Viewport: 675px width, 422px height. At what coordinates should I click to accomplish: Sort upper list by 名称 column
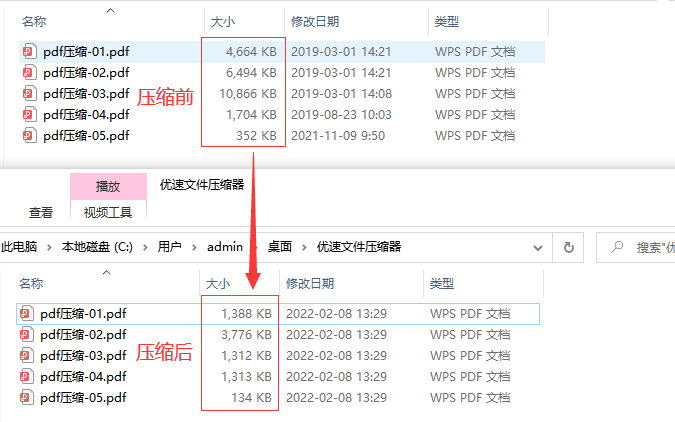coord(34,22)
